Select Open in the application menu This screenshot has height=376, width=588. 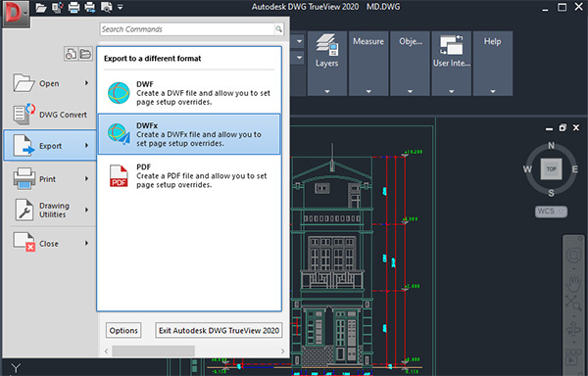click(x=50, y=83)
